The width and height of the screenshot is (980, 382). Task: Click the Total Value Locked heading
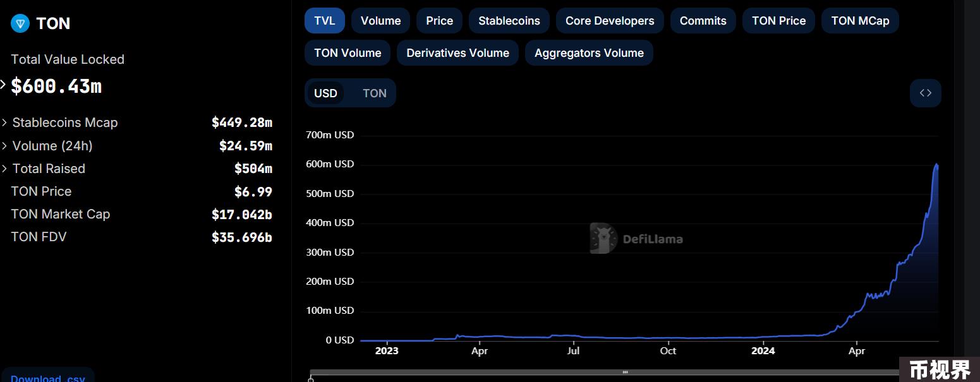(68, 59)
